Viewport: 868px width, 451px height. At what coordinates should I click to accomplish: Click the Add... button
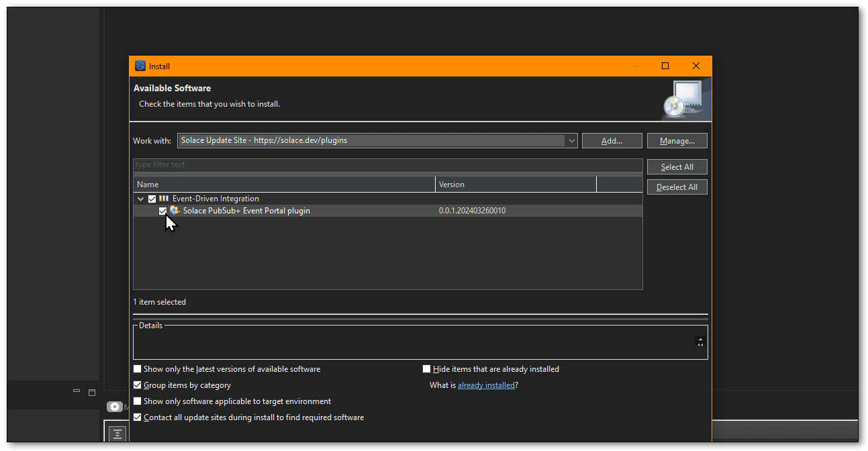point(612,141)
